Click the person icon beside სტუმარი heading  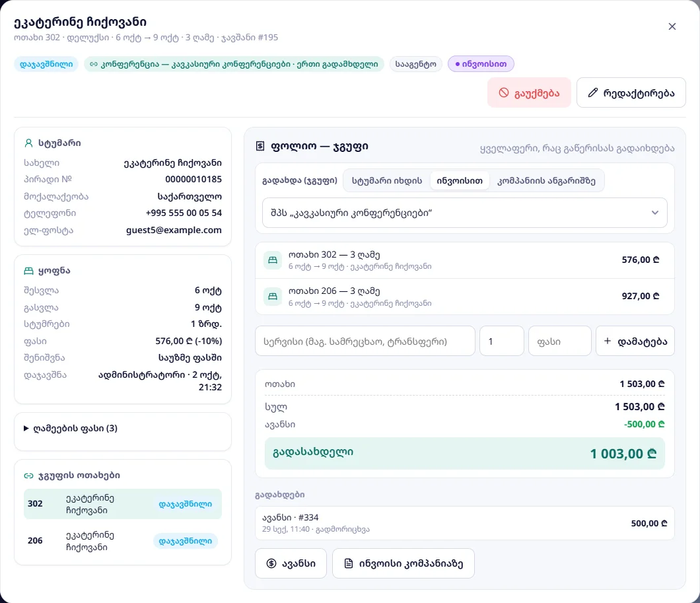click(x=28, y=143)
